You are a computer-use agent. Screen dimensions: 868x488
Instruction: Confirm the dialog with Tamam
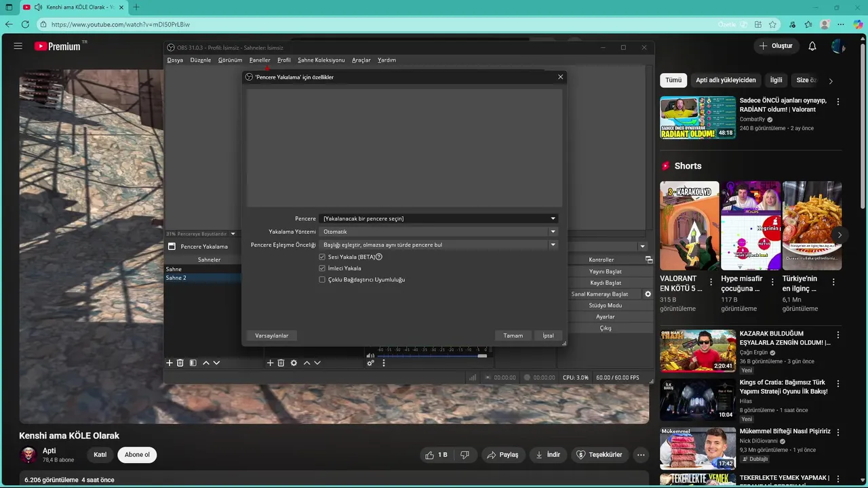513,335
